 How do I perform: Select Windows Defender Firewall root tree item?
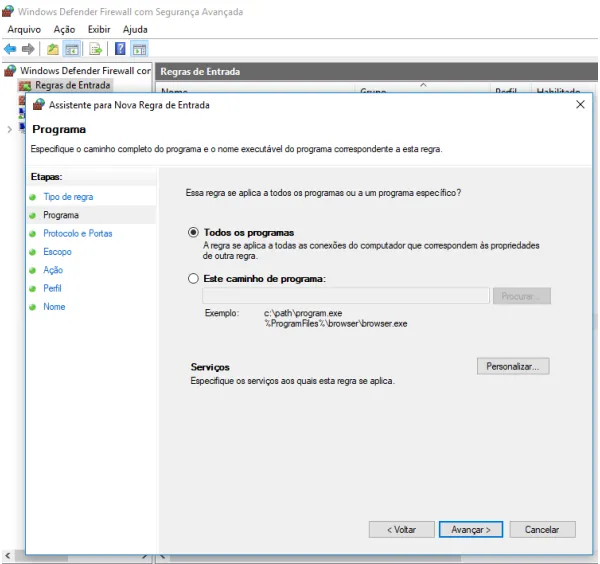[x=85, y=70]
